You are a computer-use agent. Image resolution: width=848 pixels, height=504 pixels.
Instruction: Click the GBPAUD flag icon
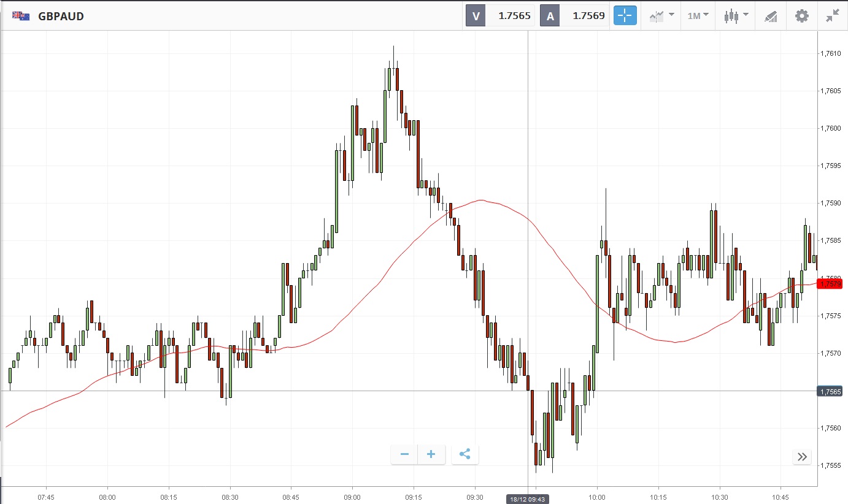pyautogui.click(x=21, y=16)
